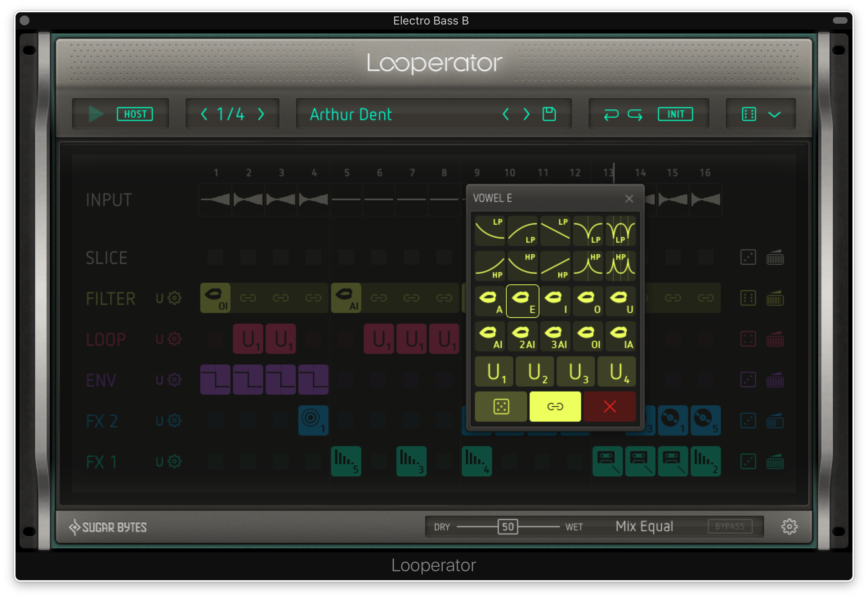
Task: Pick the 2AI vowel morph preset
Action: [x=522, y=336]
